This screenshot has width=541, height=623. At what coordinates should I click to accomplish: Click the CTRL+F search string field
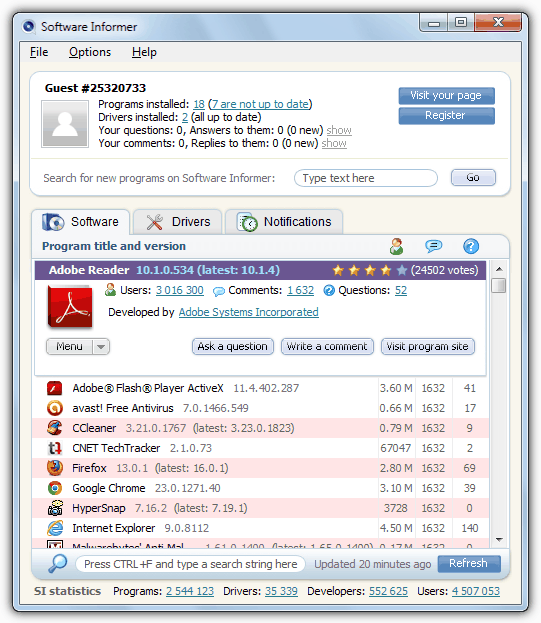click(190, 564)
